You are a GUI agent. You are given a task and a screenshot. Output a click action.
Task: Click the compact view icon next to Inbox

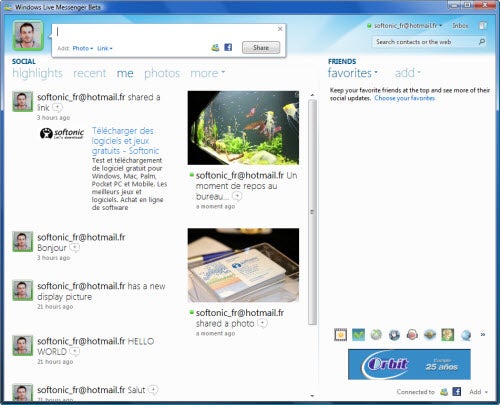click(483, 26)
